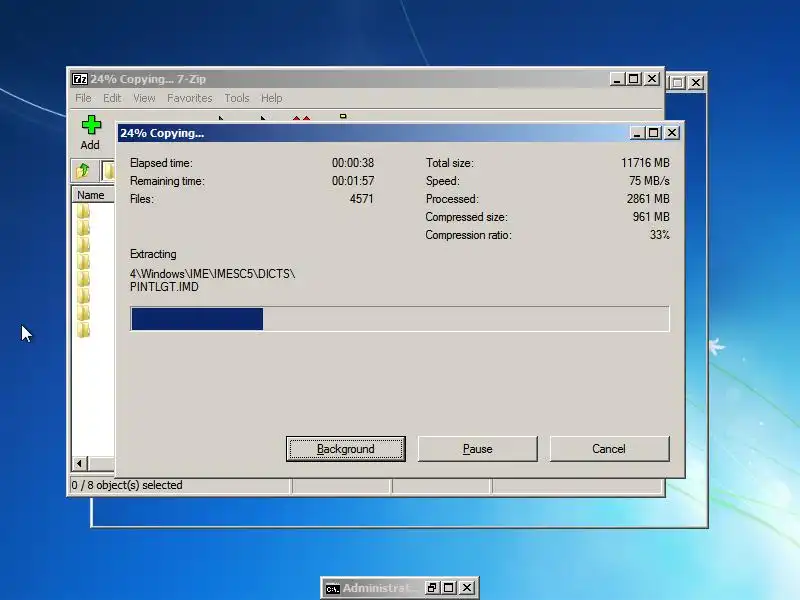Open the Help menu
Image resolution: width=800 pixels, height=600 pixels.
tap(271, 98)
